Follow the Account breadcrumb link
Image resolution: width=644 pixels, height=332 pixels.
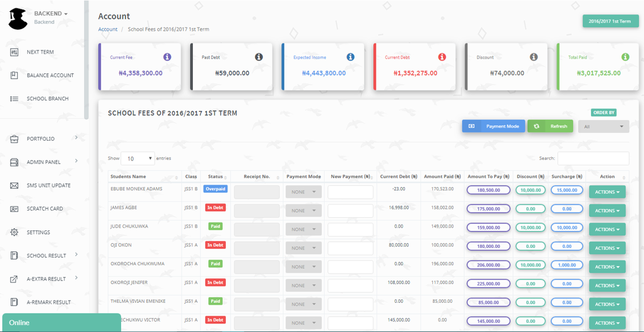(108, 29)
